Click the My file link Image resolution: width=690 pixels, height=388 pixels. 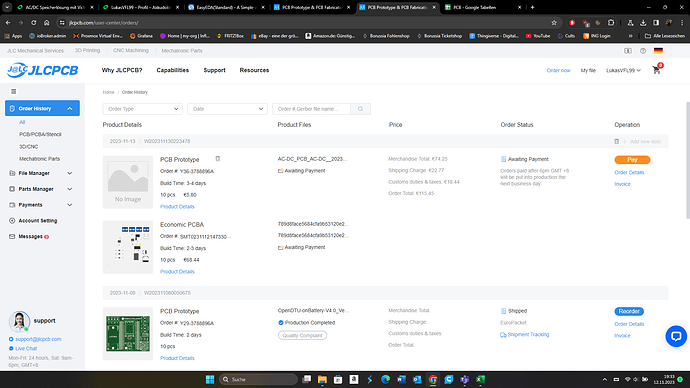(588, 70)
